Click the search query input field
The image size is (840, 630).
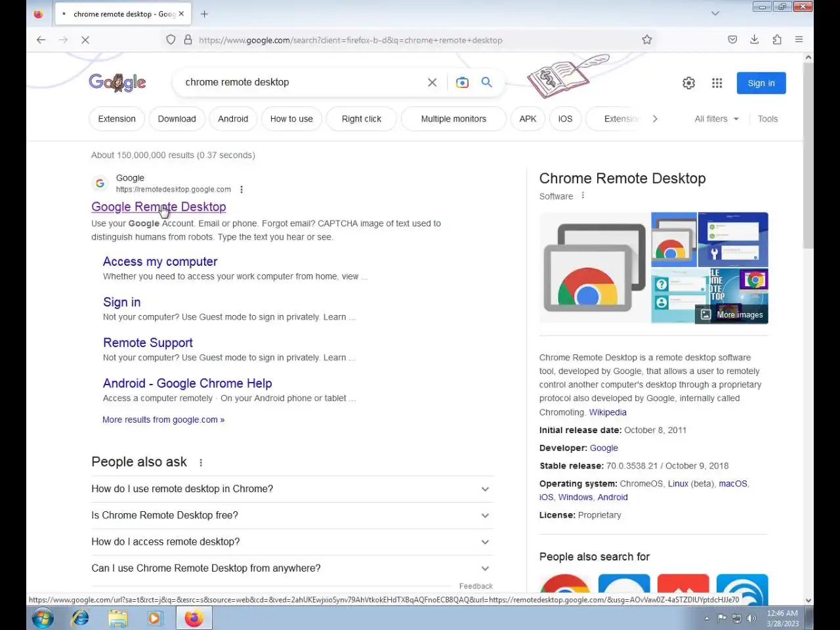301,82
